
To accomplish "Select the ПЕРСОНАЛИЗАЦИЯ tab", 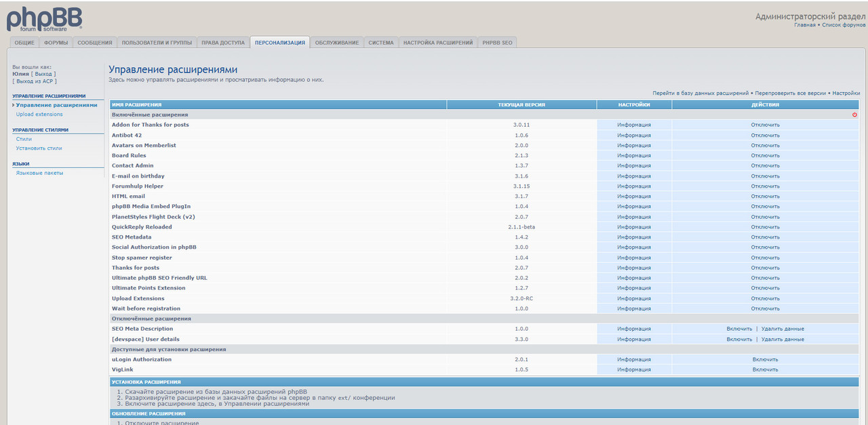I will click(x=280, y=43).
